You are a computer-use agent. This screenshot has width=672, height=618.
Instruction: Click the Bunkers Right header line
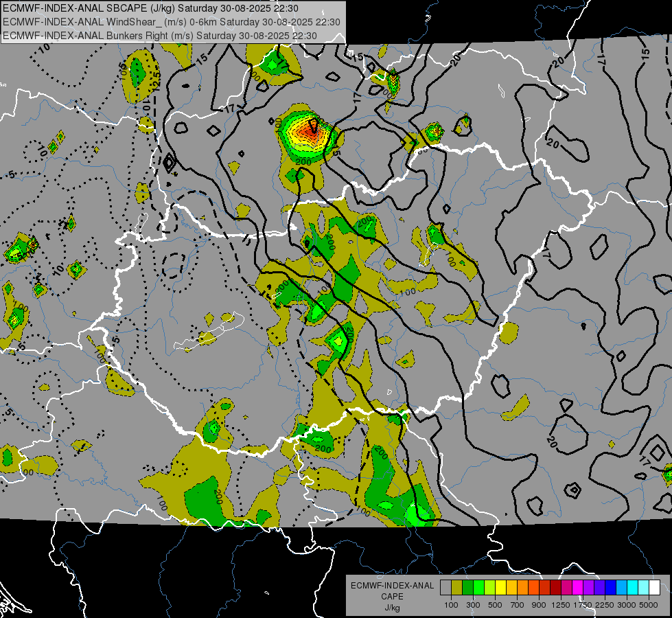[159, 35]
